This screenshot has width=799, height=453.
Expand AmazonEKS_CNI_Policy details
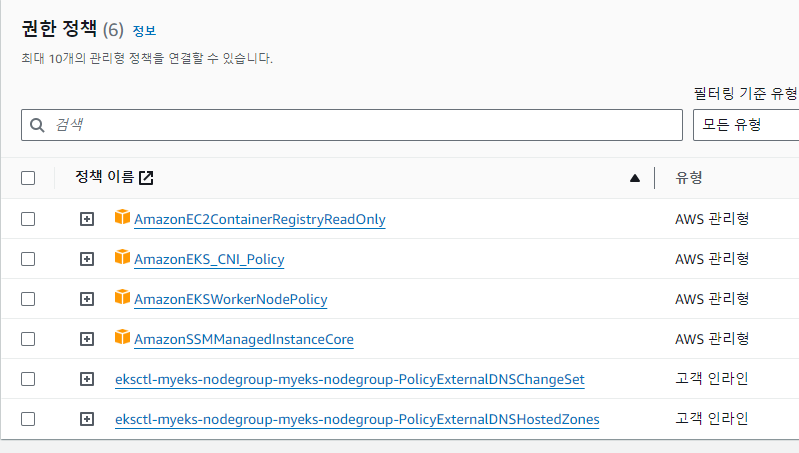tap(87, 259)
